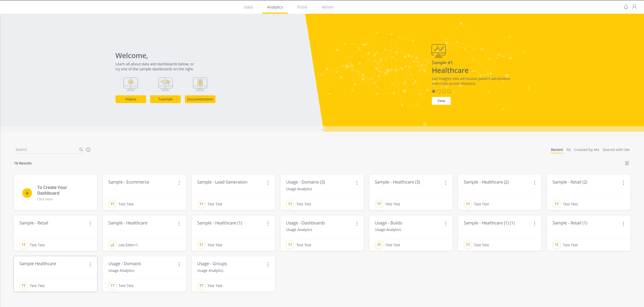Select second carousel sample dot
This screenshot has height=307, width=644.
[439, 91]
